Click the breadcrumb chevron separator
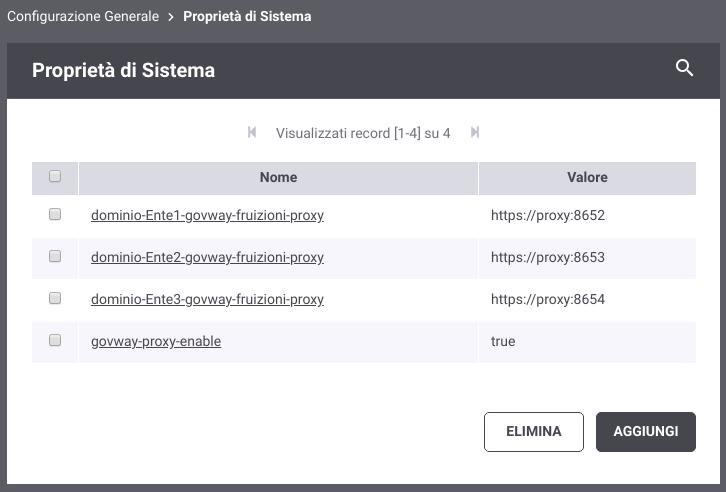Screen dimensions: 726x492 171,17
